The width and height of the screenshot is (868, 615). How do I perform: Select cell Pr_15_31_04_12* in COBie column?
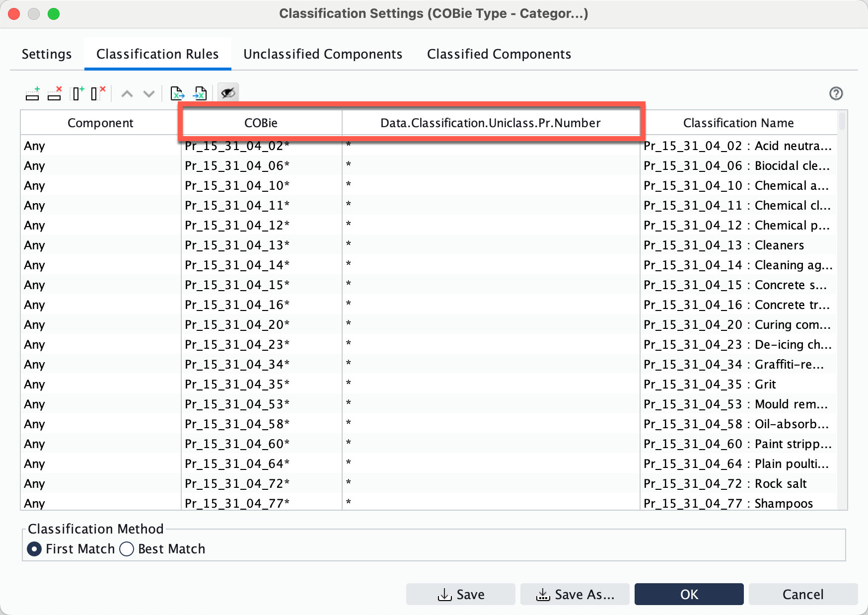click(262, 225)
